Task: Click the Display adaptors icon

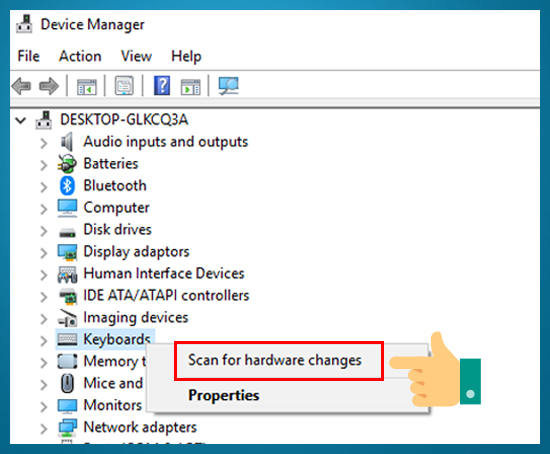Action: tap(67, 252)
